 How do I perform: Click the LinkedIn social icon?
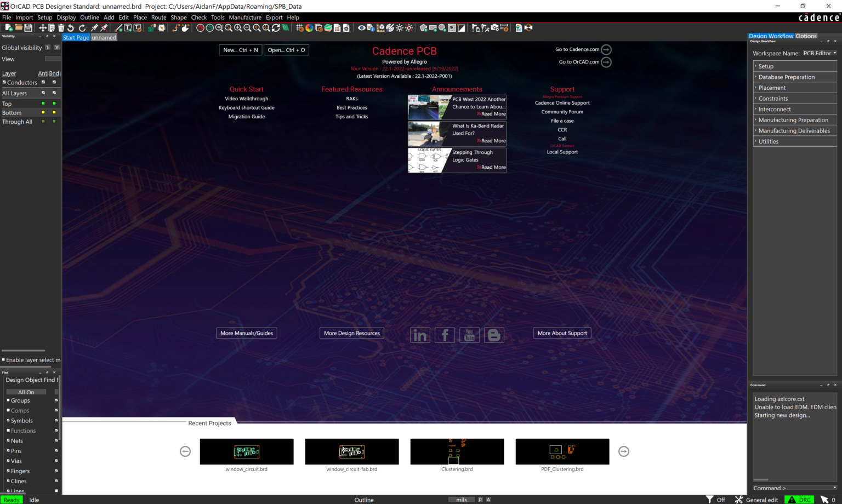pos(420,335)
